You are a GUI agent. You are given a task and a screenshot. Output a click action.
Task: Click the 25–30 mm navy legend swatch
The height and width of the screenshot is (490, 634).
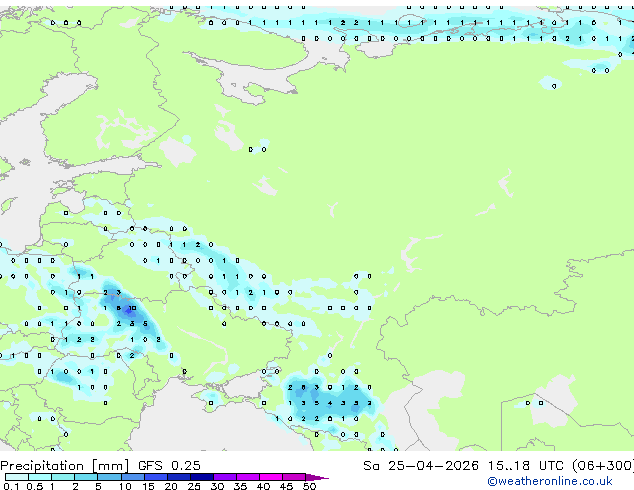pyautogui.click(x=201, y=477)
